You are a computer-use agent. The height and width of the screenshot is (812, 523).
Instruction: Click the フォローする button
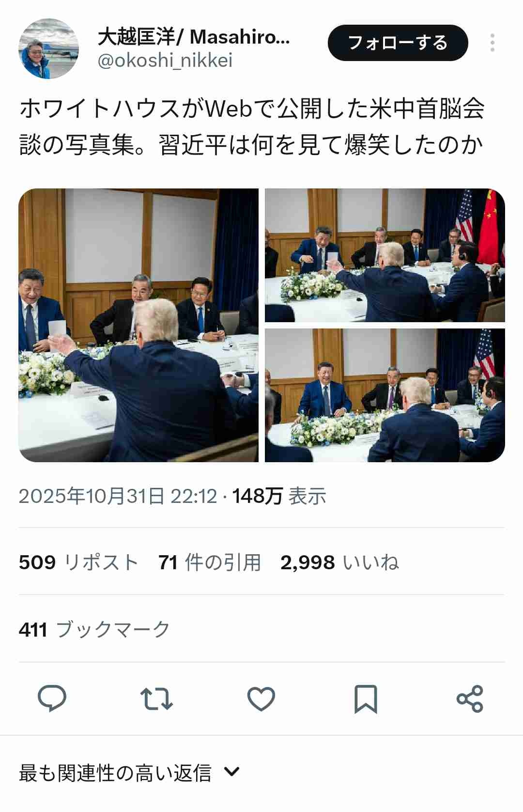click(398, 43)
